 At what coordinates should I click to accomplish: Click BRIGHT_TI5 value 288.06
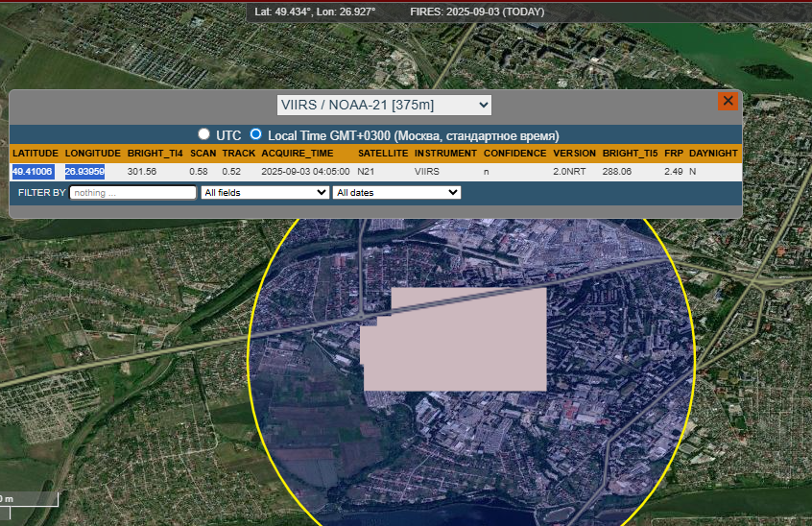pos(617,172)
